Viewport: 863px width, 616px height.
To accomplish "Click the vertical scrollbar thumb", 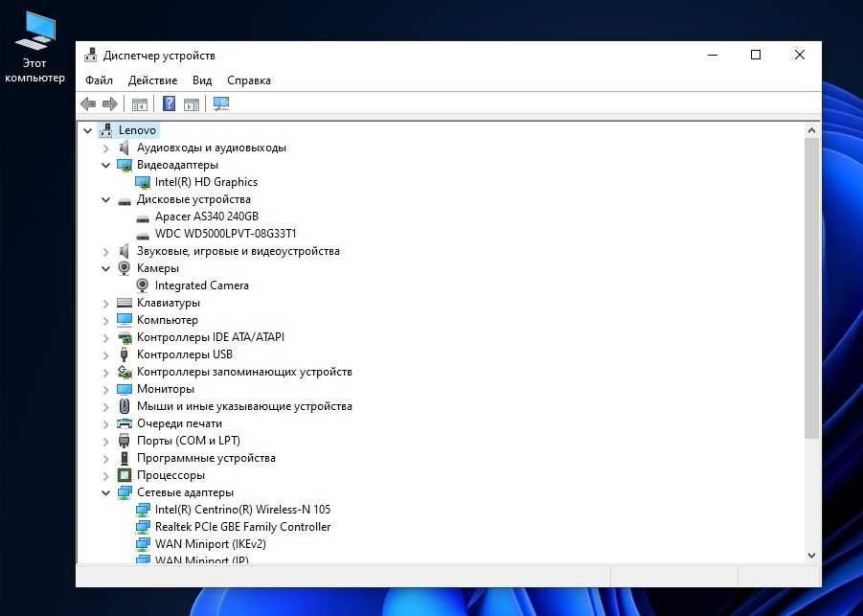I will click(x=811, y=288).
